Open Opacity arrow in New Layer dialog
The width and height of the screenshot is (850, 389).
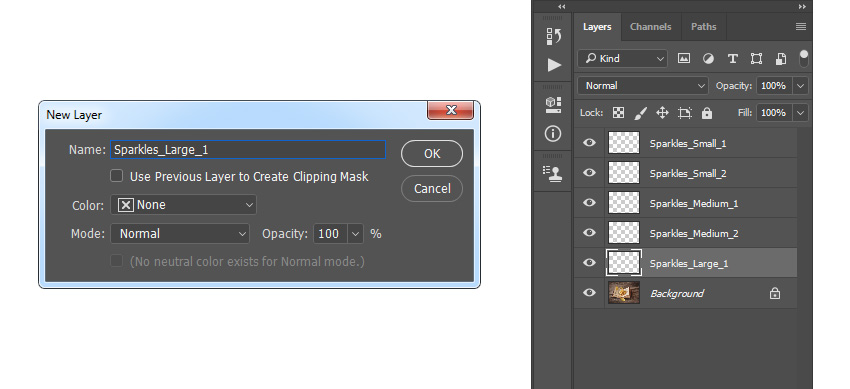[x=356, y=234]
